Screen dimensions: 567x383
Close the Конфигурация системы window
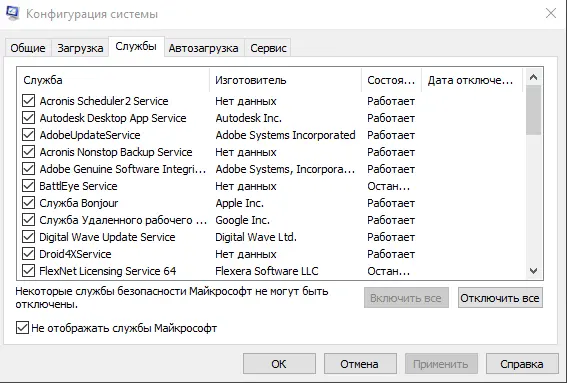coord(551,13)
